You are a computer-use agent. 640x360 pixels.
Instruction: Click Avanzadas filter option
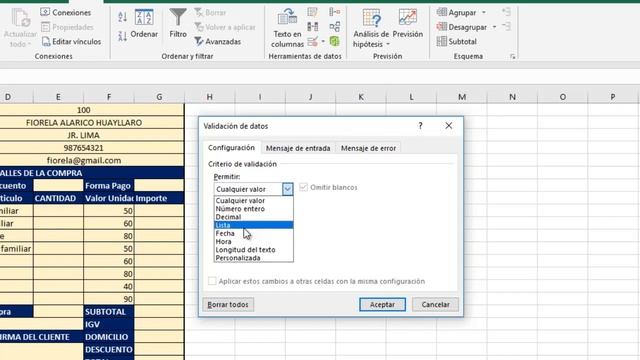[218, 42]
